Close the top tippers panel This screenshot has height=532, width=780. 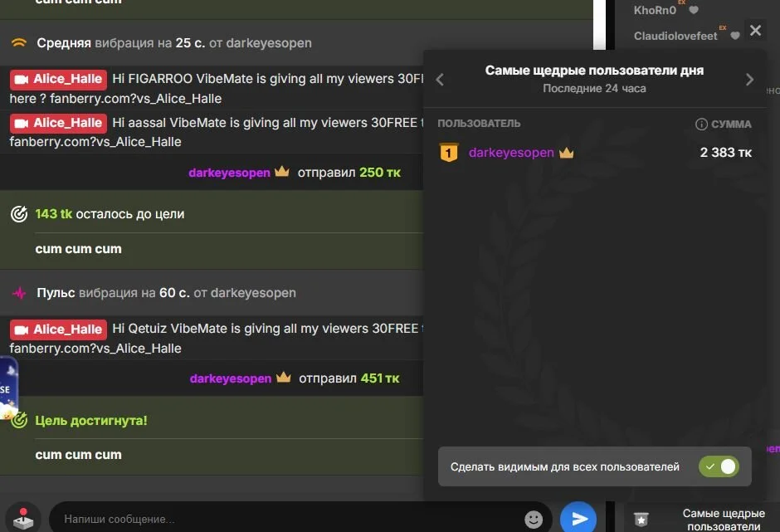click(x=754, y=31)
